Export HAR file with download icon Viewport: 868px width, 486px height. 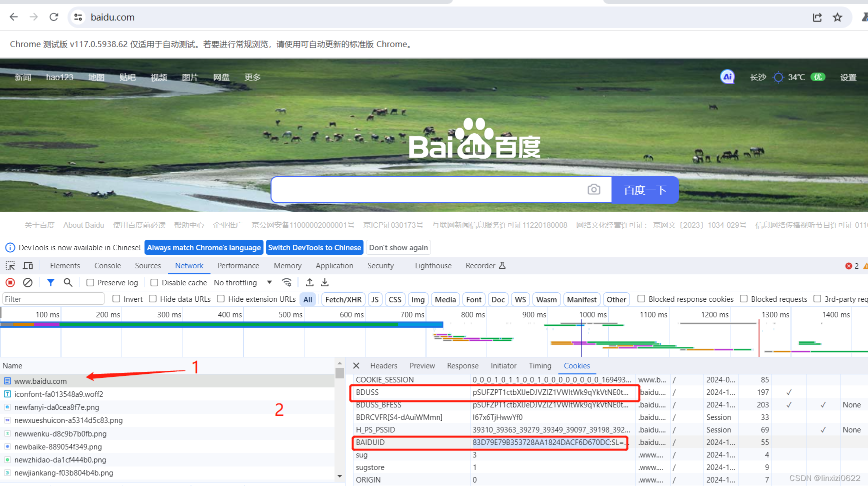click(x=325, y=282)
